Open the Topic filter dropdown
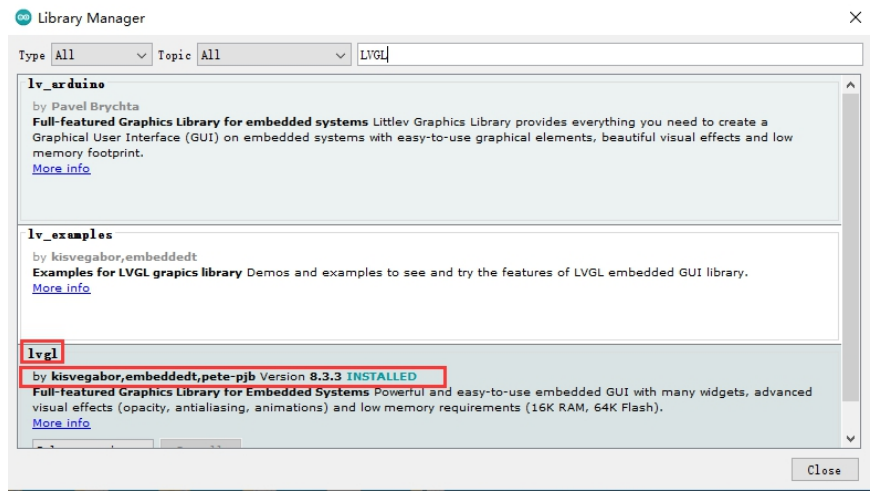Screen dimensions: 879x499 pos(273,55)
